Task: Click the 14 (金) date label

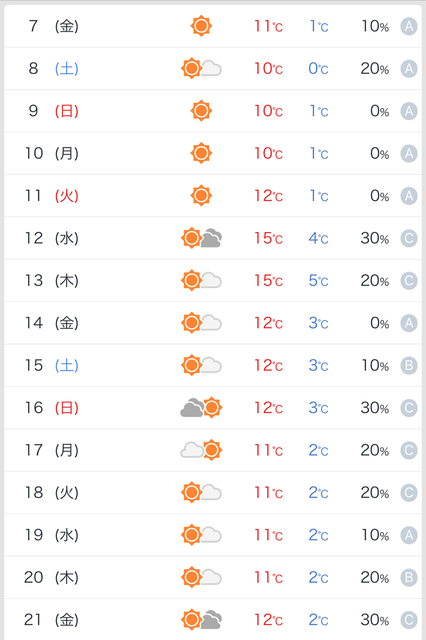Action: pyautogui.click(x=52, y=323)
